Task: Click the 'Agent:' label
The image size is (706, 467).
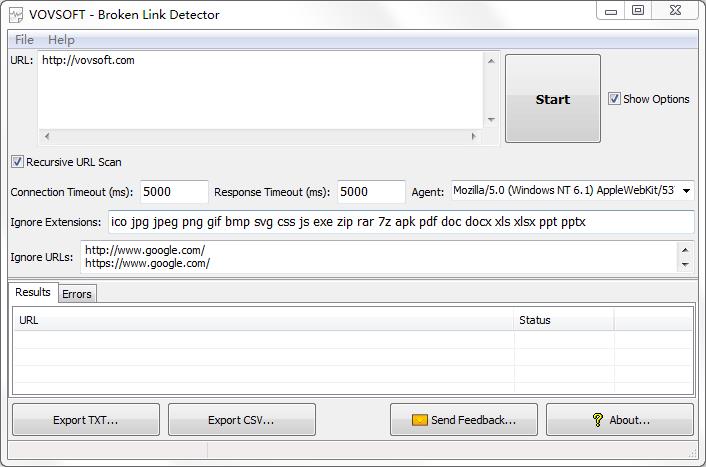Action: coord(428,192)
